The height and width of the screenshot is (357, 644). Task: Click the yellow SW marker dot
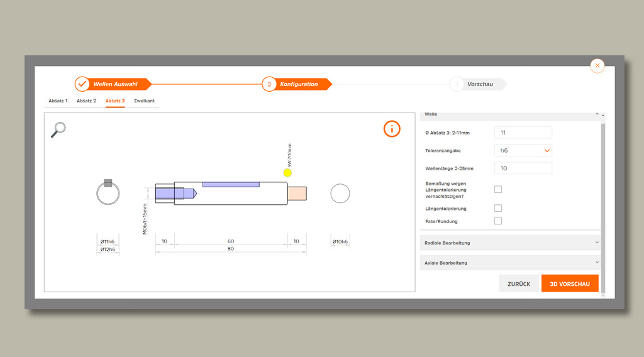click(288, 172)
